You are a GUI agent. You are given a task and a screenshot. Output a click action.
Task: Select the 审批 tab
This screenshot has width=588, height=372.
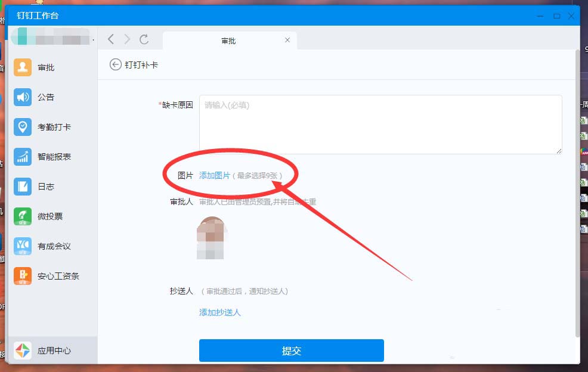point(230,41)
